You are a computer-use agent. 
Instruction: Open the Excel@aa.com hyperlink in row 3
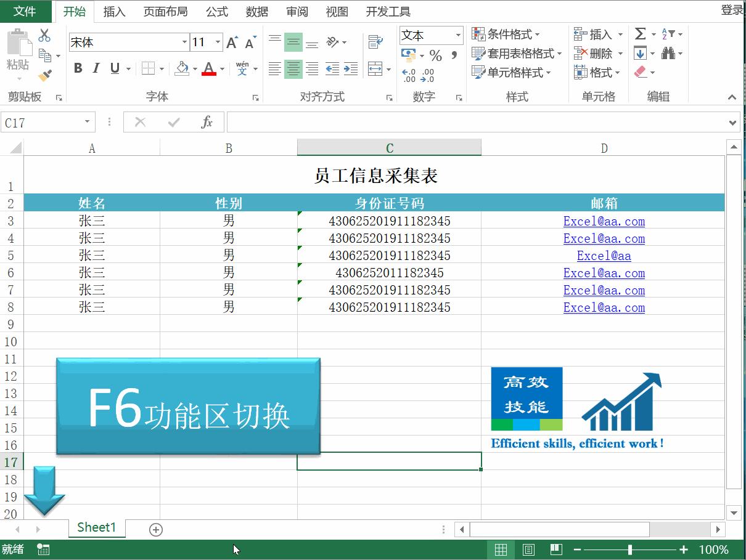(604, 221)
